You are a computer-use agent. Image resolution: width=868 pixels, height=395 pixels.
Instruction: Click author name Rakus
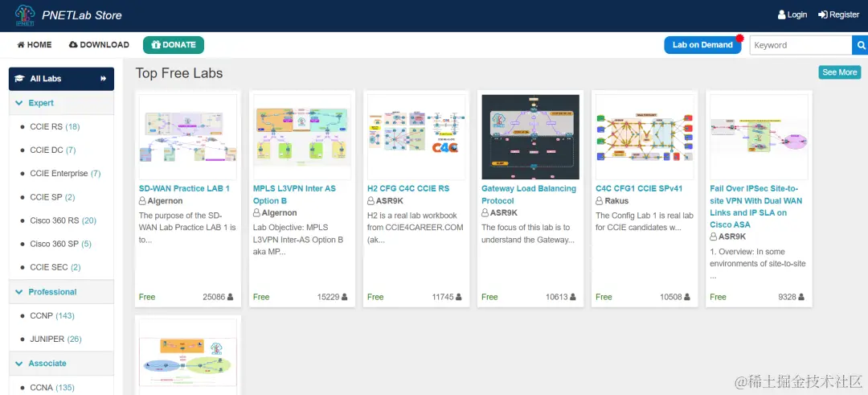pyautogui.click(x=616, y=200)
